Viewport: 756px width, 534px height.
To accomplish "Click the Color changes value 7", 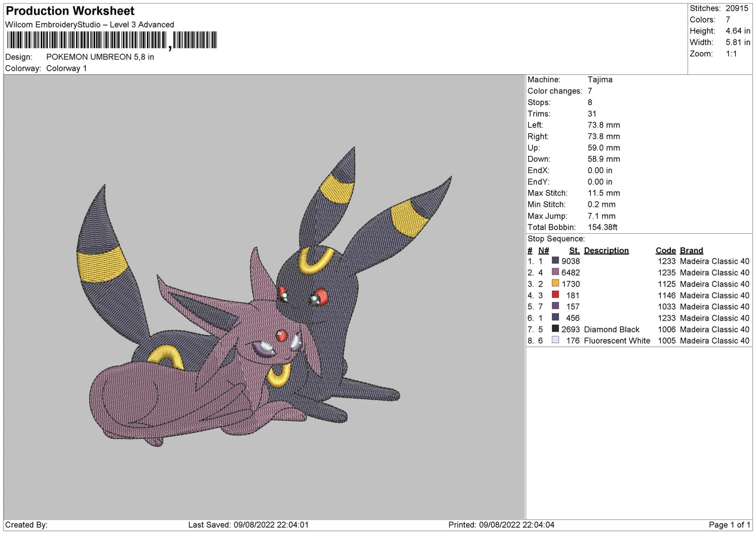I will click(x=590, y=91).
